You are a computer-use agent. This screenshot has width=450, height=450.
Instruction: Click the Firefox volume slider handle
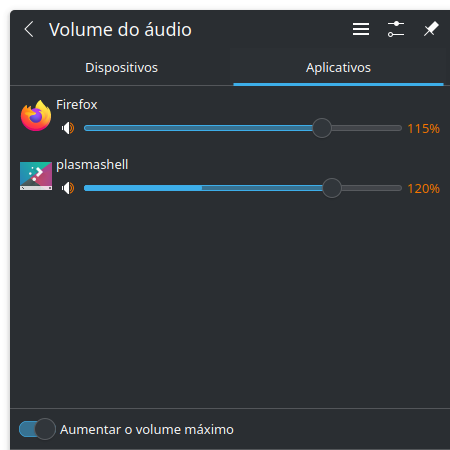point(322,128)
